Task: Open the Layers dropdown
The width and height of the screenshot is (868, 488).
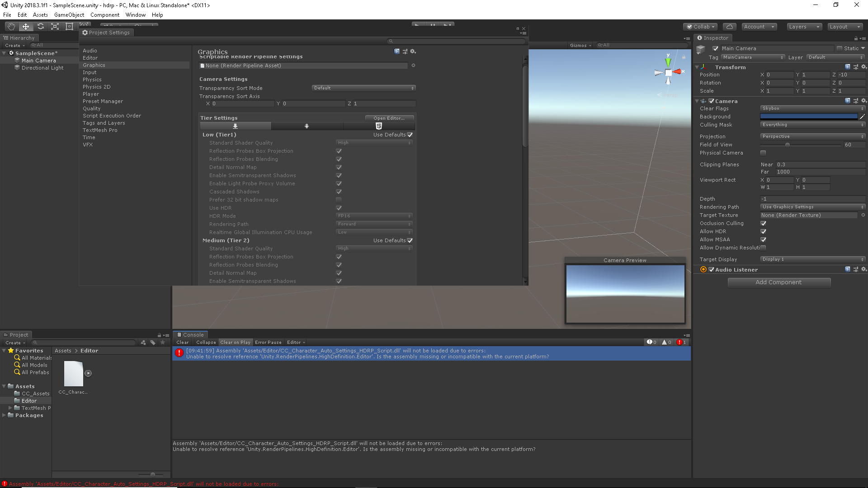Action: pyautogui.click(x=804, y=27)
